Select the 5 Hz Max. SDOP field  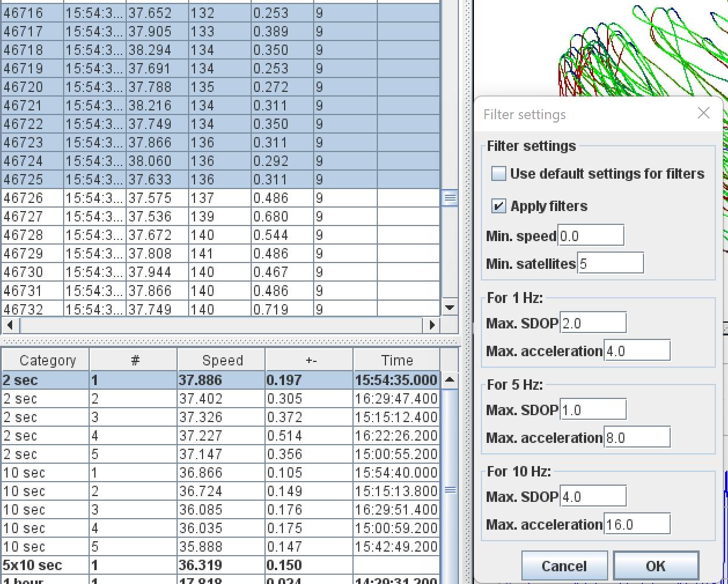[593, 410]
